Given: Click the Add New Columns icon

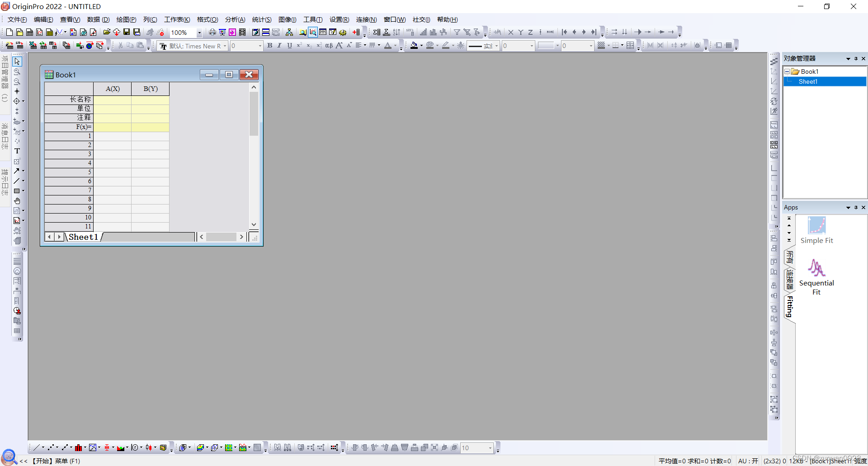Looking at the screenshot, I should pyautogui.click(x=356, y=32).
